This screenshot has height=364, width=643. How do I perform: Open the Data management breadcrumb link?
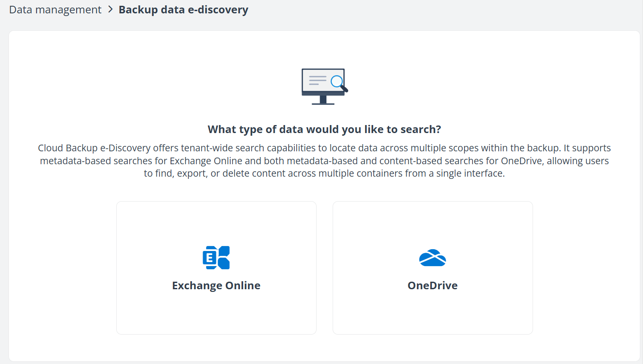pyautogui.click(x=55, y=9)
